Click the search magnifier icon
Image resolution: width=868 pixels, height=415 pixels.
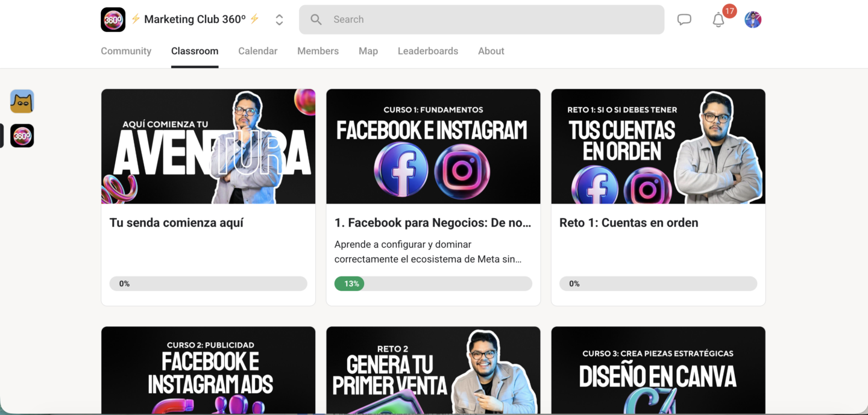(316, 20)
